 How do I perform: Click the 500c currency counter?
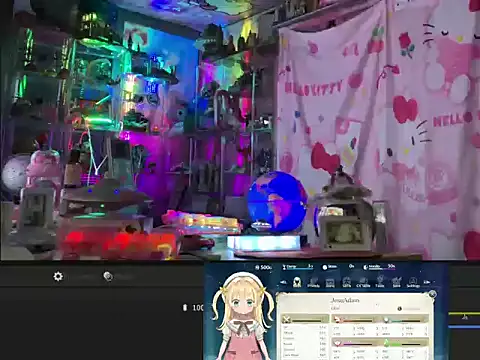pos(263,267)
